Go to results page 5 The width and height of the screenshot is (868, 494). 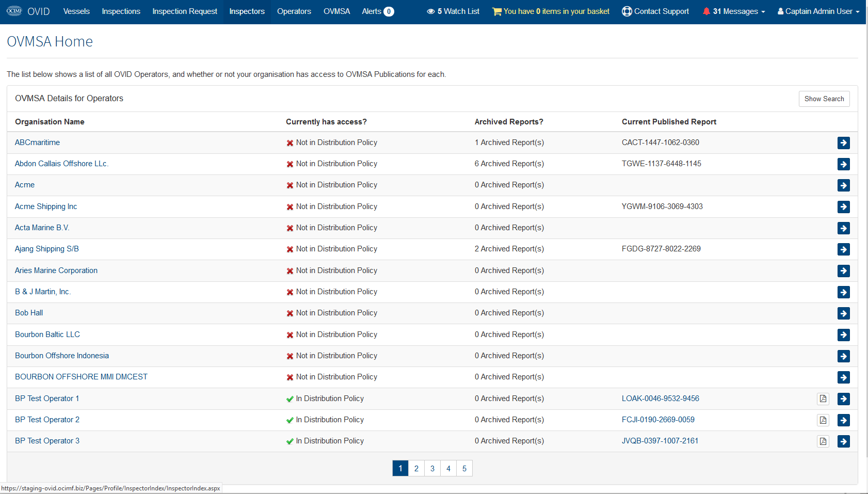[464, 468]
